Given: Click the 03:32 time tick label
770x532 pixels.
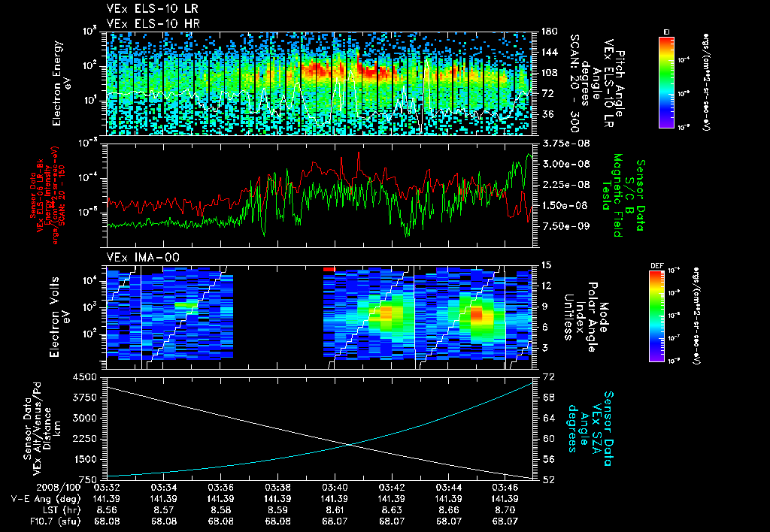Looking at the screenshot, I should 107,488.
